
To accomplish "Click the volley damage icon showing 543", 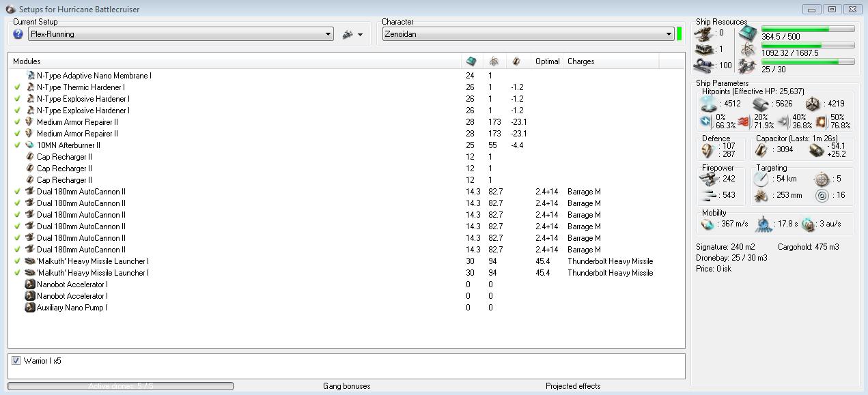I will click(x=708, y=195).
